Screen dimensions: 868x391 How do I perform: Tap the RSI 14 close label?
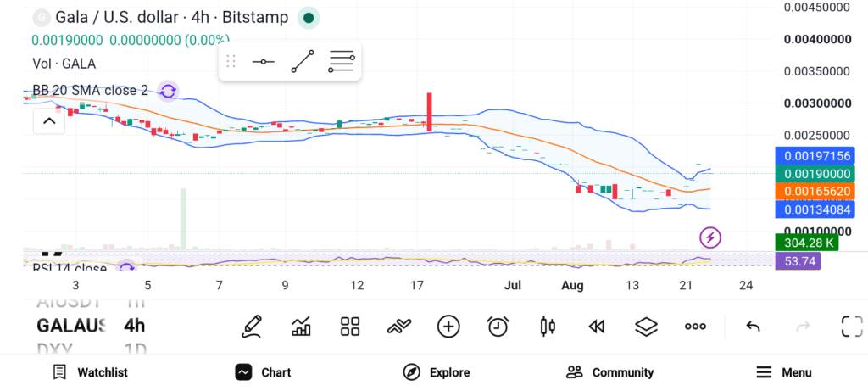[70, 268]
